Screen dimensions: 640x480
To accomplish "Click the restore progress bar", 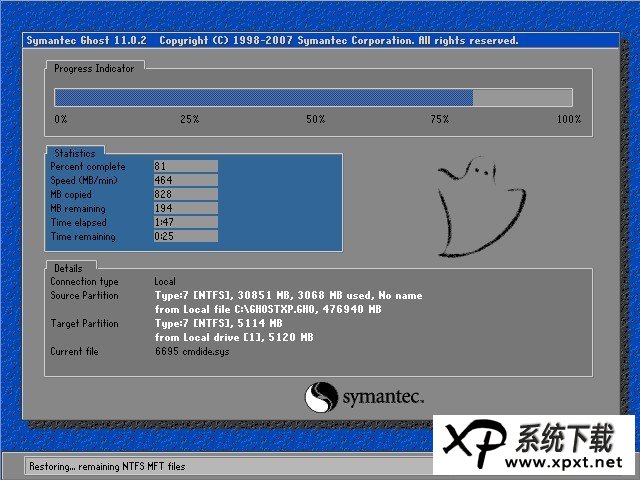I will (x=313, y=98).
